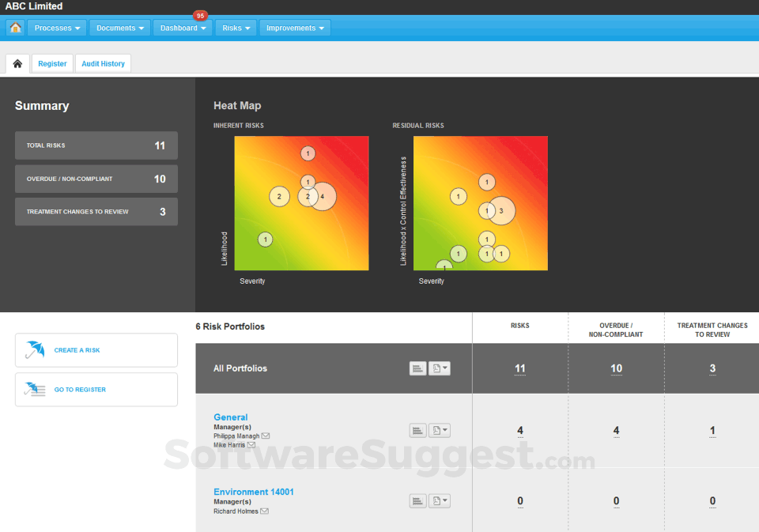Click the underlined 11 total risks count

(519, 368)
